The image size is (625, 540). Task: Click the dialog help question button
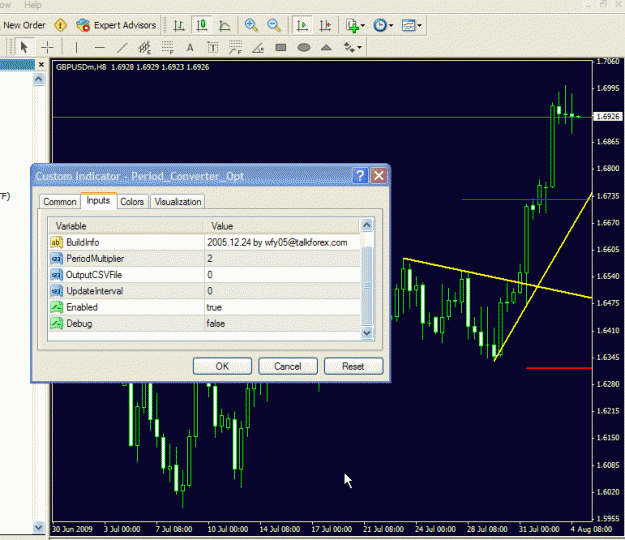tap(360, 175)
